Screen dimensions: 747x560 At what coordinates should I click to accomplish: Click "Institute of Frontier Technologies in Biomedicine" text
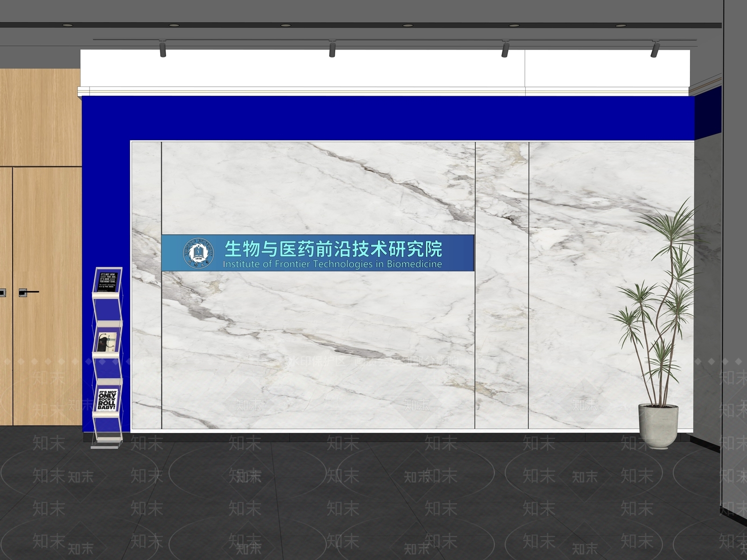point(332,264)
